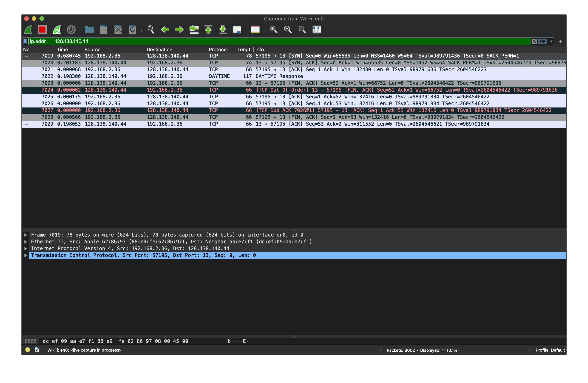Toggle auto-scroll during live capture

pos(237,30)
